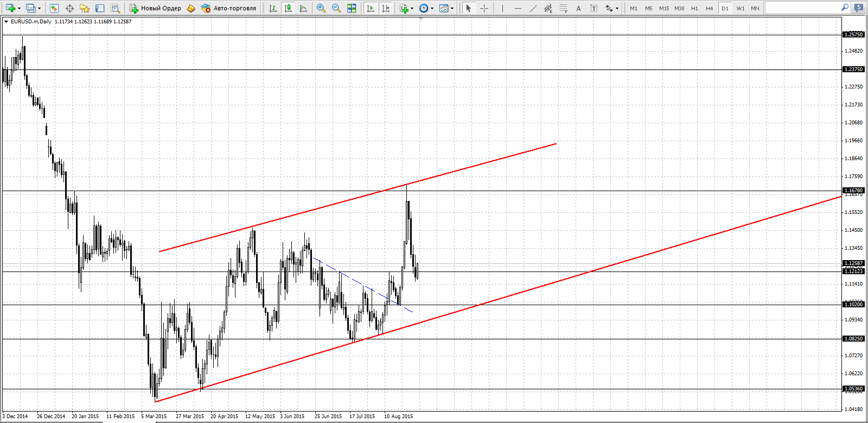Toggle Line Chart display mode
This screenshot has height=423, width=868.
tap(303, 8)
